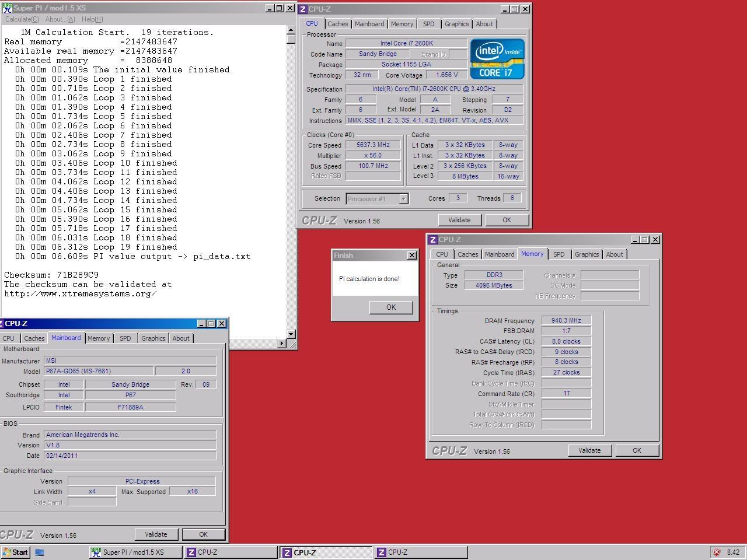Switch to Graphics tab in processor CPU-Z window
The image size is (747, 560).
pos(456,24)
